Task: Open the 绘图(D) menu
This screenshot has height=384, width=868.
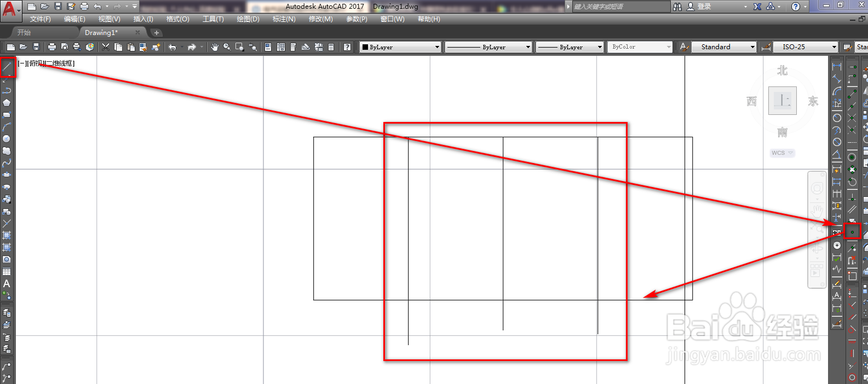Action: point(248,19)
